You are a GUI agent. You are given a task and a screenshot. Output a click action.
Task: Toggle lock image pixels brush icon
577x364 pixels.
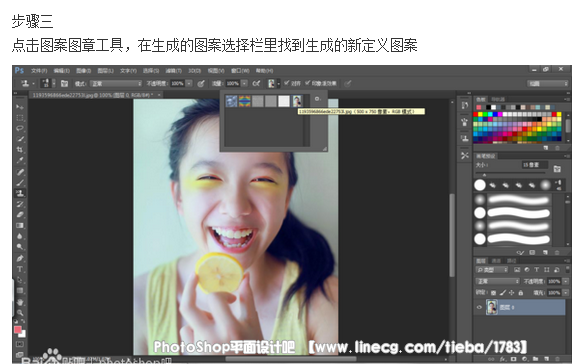point(503,293)
